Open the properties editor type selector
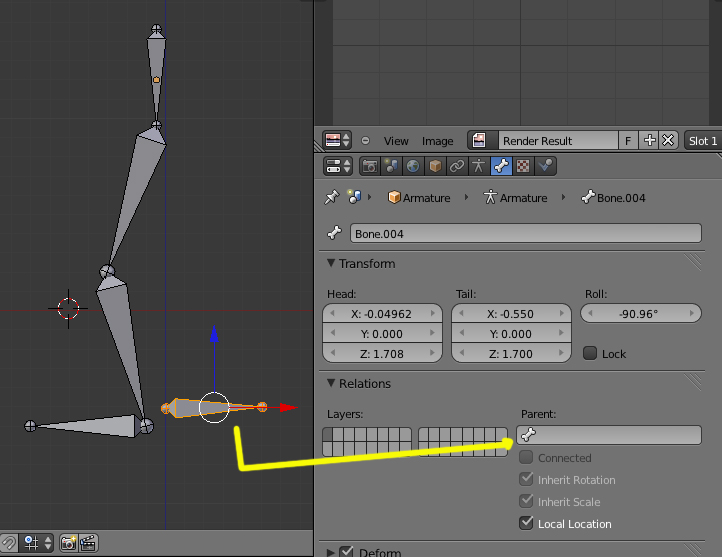Screen dimensions: 722x557 click(x=338, y=166)
